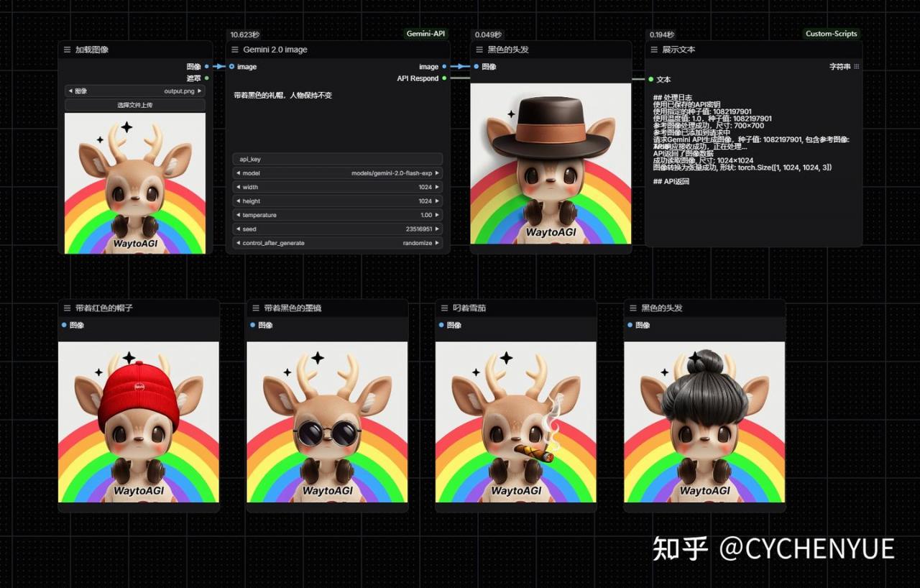Click the 带着红色的帽子 node title

point(104,308)
